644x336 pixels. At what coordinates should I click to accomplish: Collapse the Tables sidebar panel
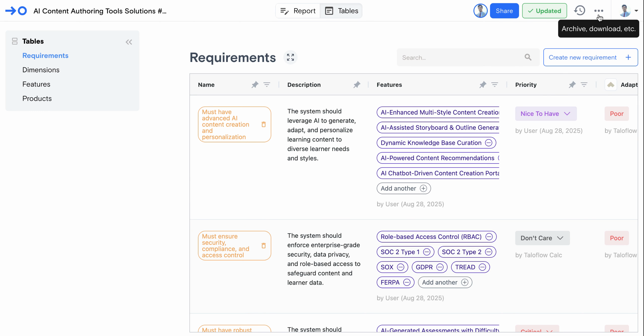tap(129, 42)
